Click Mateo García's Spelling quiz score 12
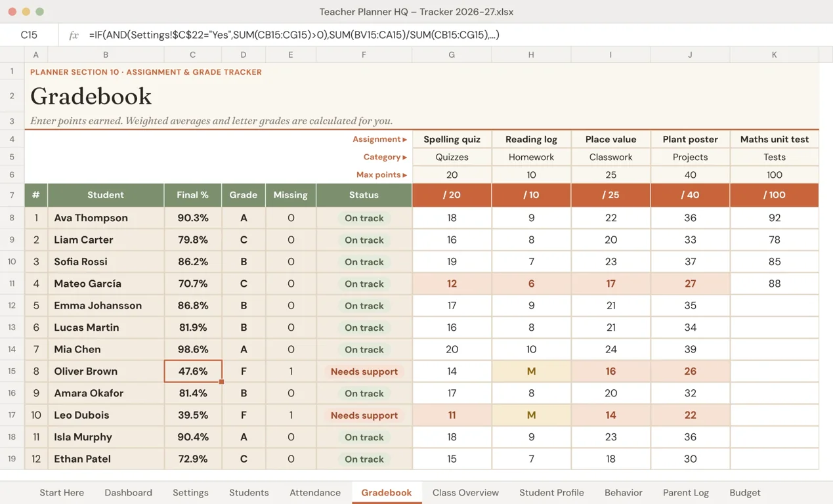This screenshot has height=504, width=833. point(452,283)
